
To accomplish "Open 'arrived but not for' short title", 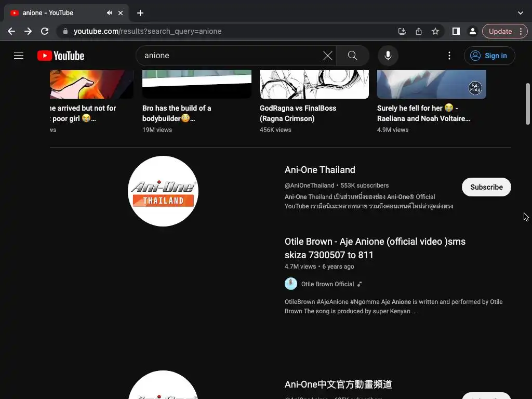I will click(83, 113).
